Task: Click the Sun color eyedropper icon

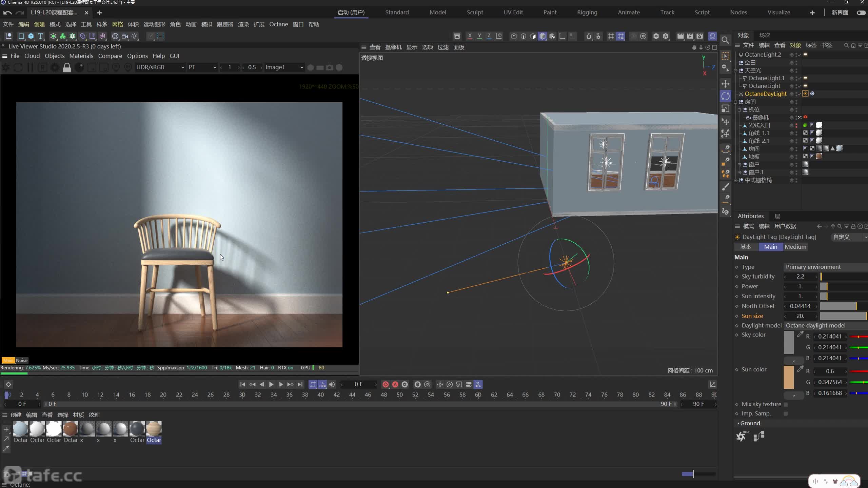Action: pos(800,369)
